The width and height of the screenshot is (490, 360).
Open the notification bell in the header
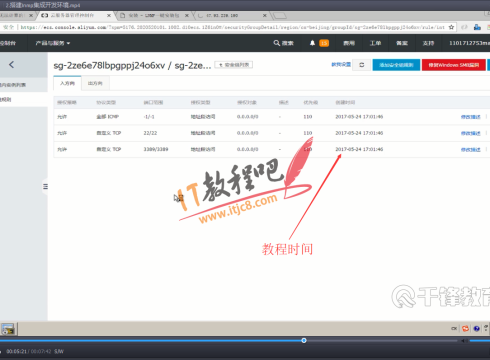(x=312, y=43)
